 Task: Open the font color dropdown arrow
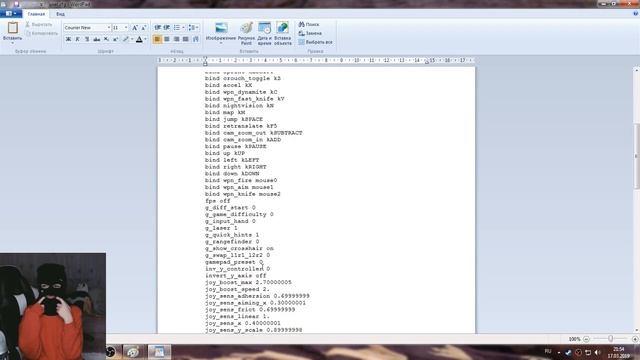pyautogui.click(x=145, y=39)
